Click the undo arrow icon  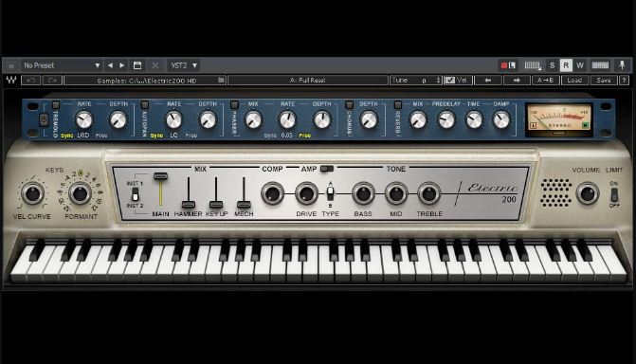(31, 81)
